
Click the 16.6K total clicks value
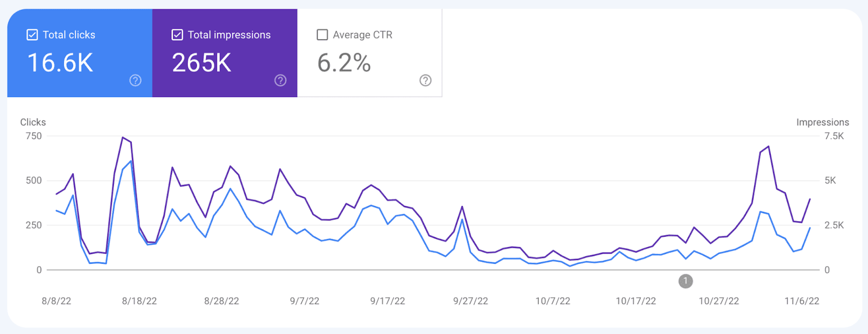click(x=60, y=63)
